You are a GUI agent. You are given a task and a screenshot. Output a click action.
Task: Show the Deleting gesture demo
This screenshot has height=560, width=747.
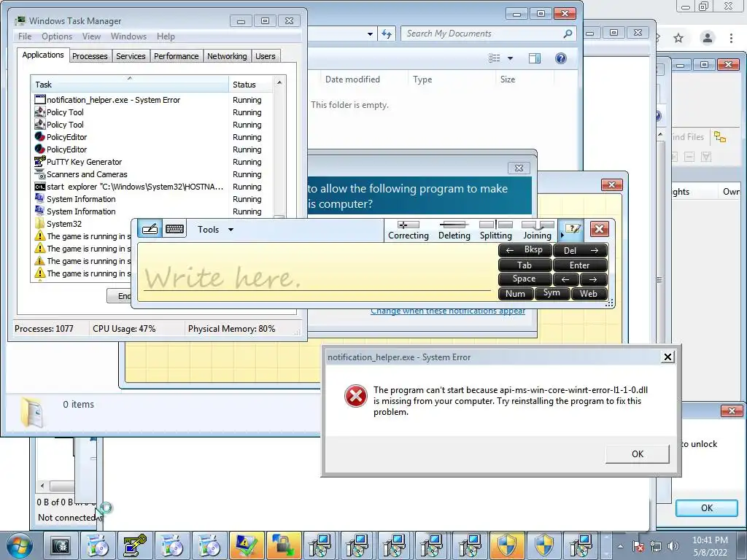454,230
